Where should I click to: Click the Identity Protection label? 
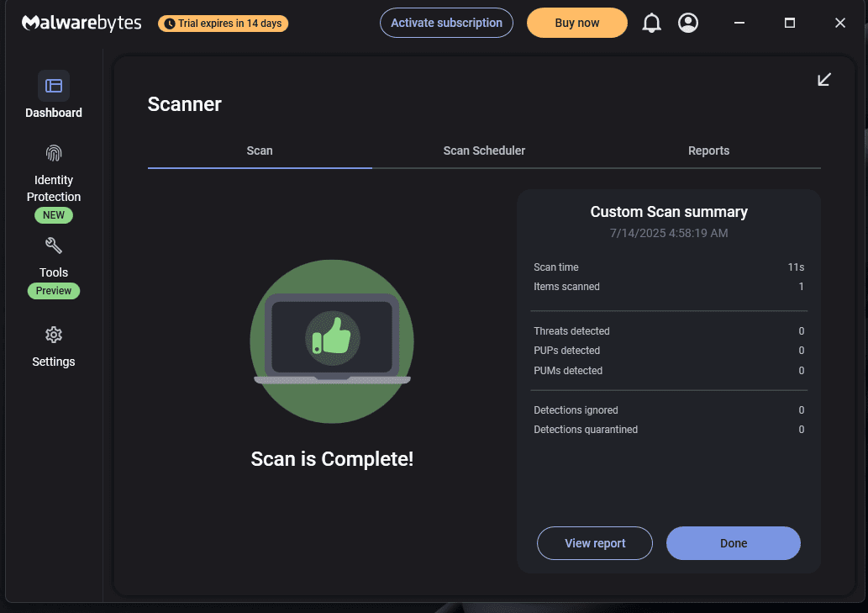coord(54,188)
